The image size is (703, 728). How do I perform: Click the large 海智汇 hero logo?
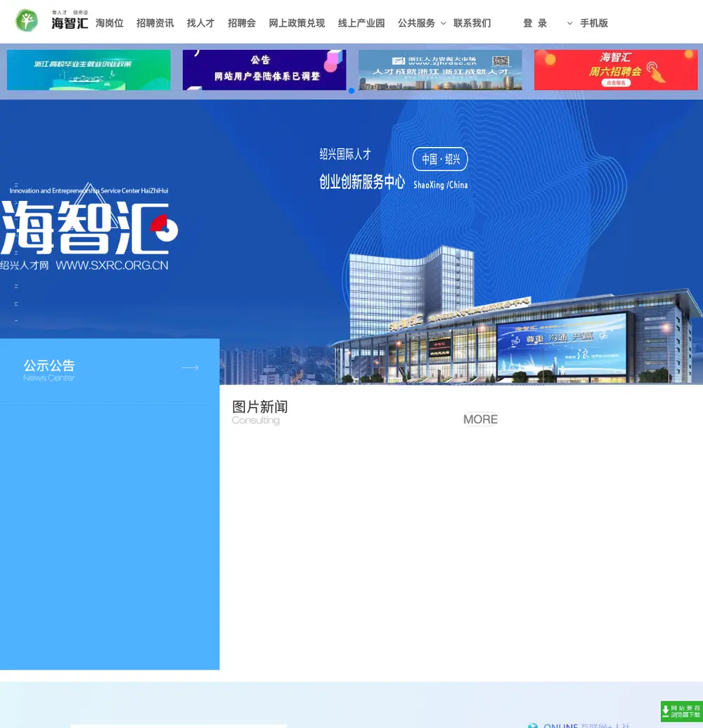[89, 228]
